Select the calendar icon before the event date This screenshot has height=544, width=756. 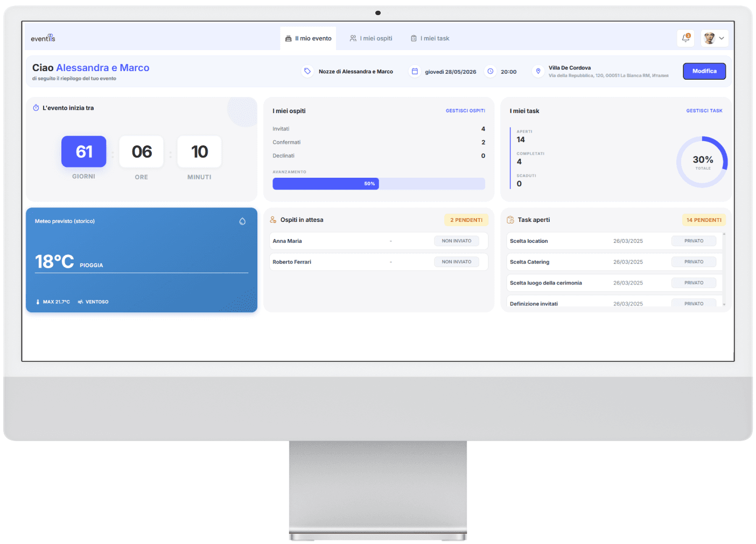(415, 71)
